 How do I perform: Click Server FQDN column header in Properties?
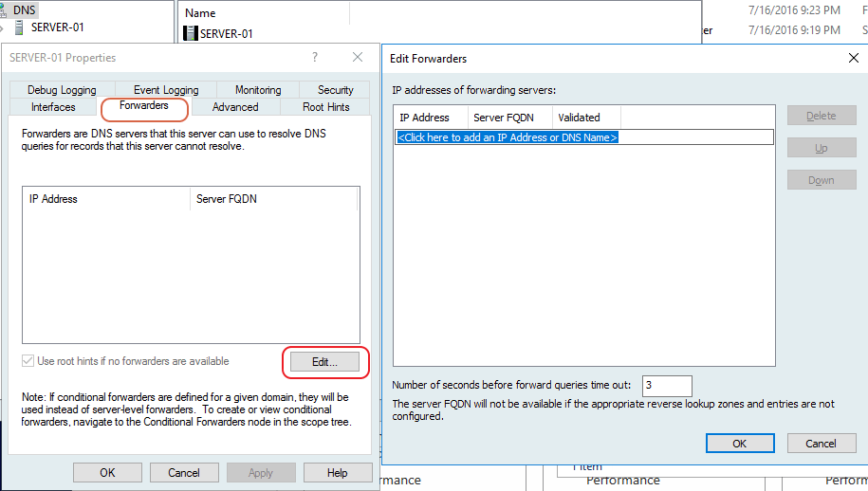(273, 199)
